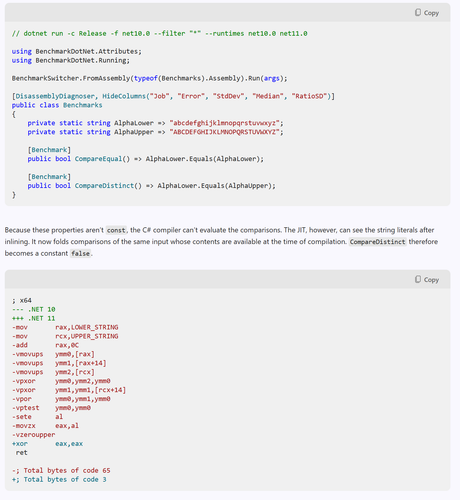Click the dotnet run command comment line
The image size is (460, 500).
click(159, 33)
